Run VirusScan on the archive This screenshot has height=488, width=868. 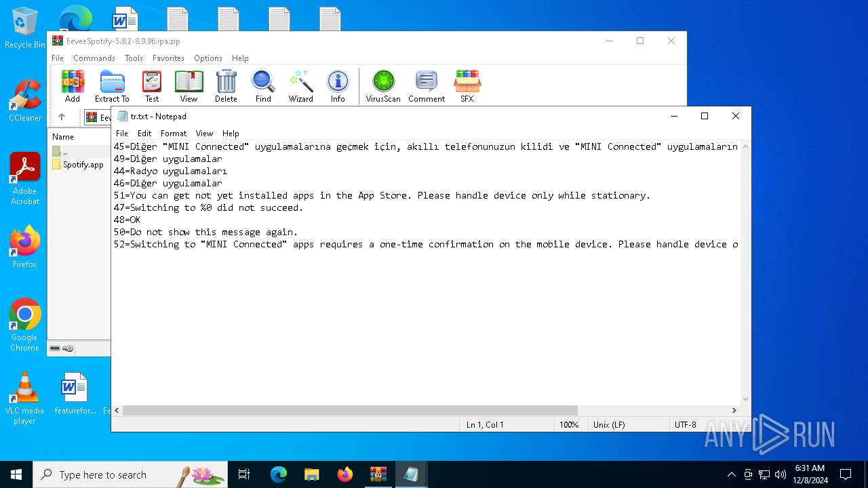383,86
